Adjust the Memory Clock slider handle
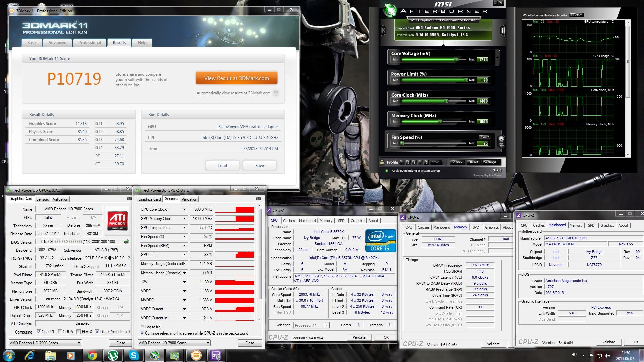This screenshot has width=644, height=362. [x=440, y=122]
